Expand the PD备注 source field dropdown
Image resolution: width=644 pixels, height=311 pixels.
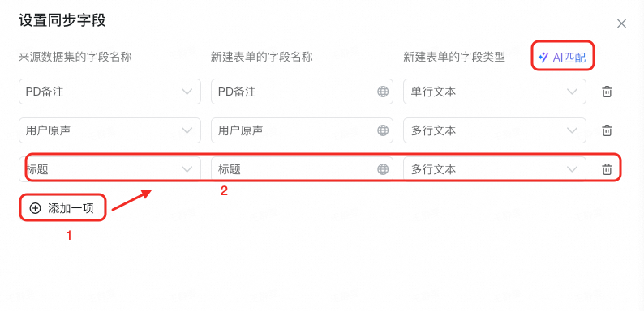click(109, 92)
